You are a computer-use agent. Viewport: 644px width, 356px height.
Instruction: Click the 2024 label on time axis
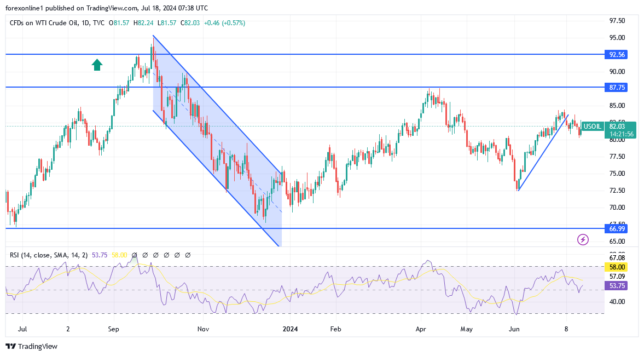point(290,330)
